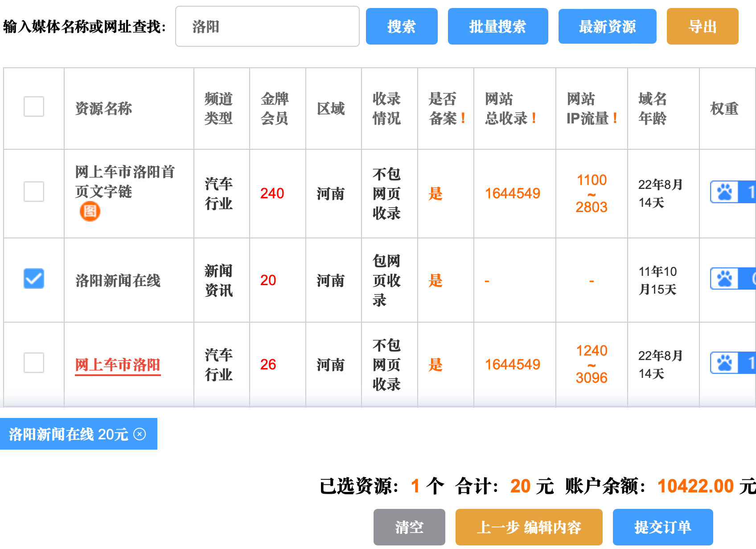Click Baidu paw icon in 网上车市洛阳 row
756x549 pixels.
point(724,363)
